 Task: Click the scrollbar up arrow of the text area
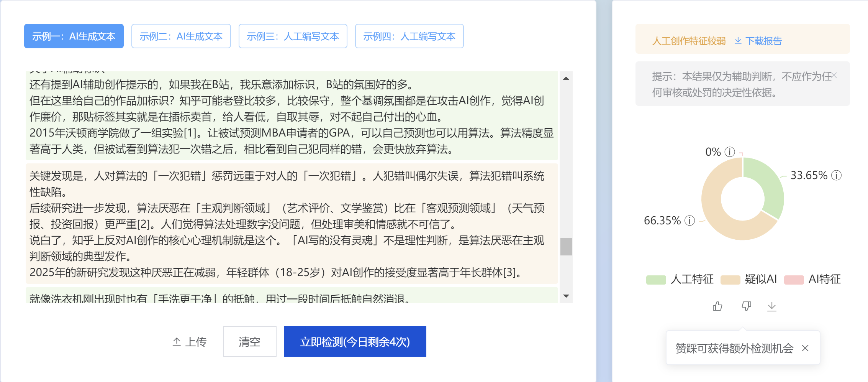pyautogui.click(x=566, y=78)
